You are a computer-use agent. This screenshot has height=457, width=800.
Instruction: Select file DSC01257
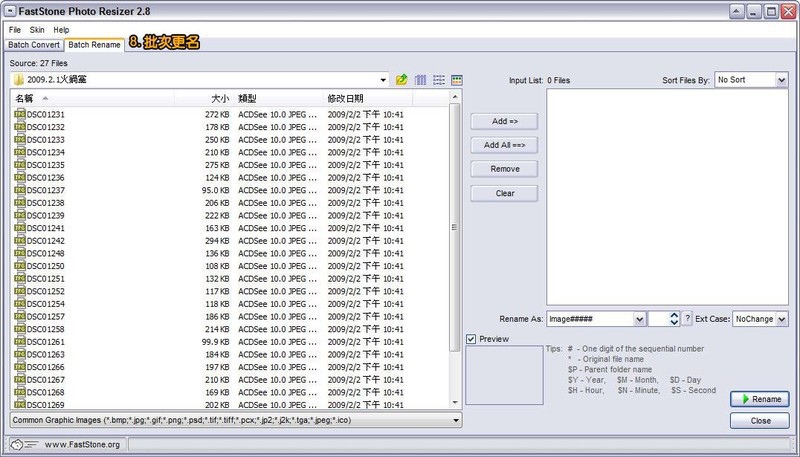pyautogui.click(x=45, y=317)
